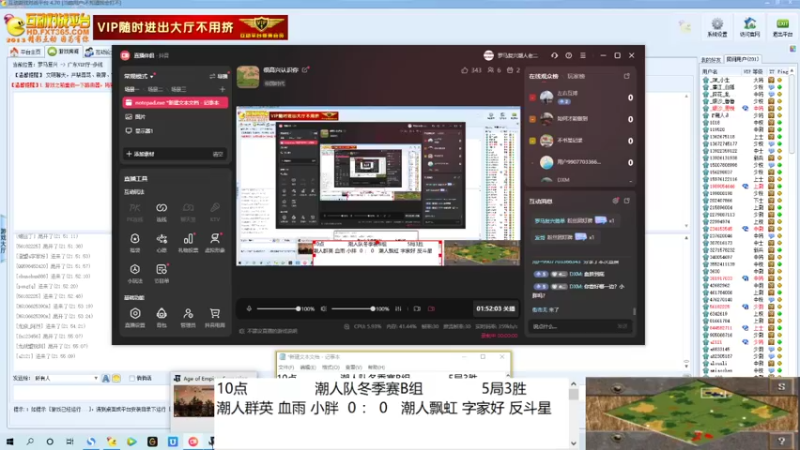Image resolution: width=800 pixels, height=450 pixels.
Task: Add a new scene with plus icon
Action: (222, 89)
